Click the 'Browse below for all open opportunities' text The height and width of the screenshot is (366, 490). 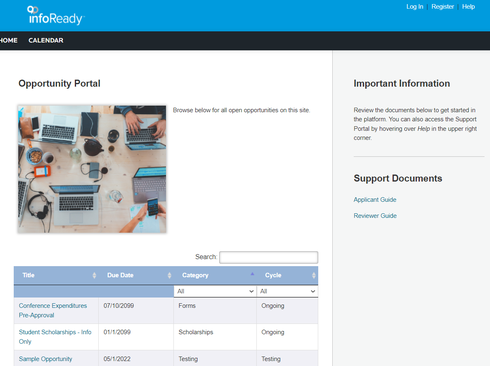[x=241, y=110]
